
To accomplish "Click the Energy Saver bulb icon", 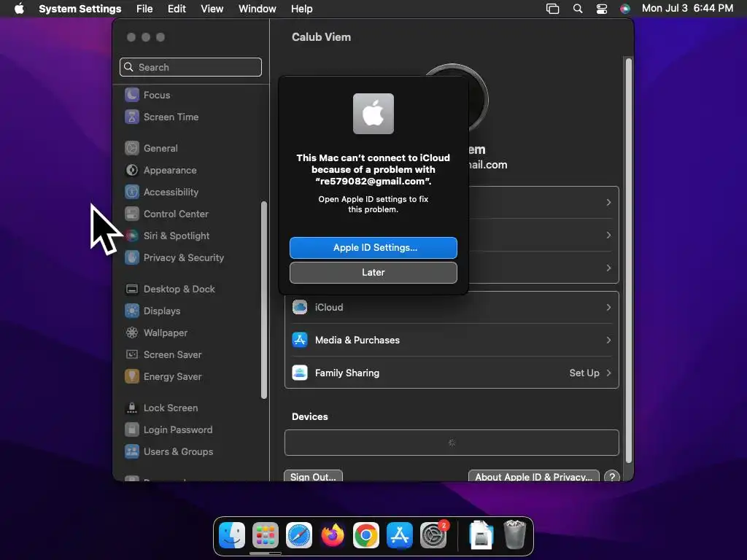I will [132, 377].
